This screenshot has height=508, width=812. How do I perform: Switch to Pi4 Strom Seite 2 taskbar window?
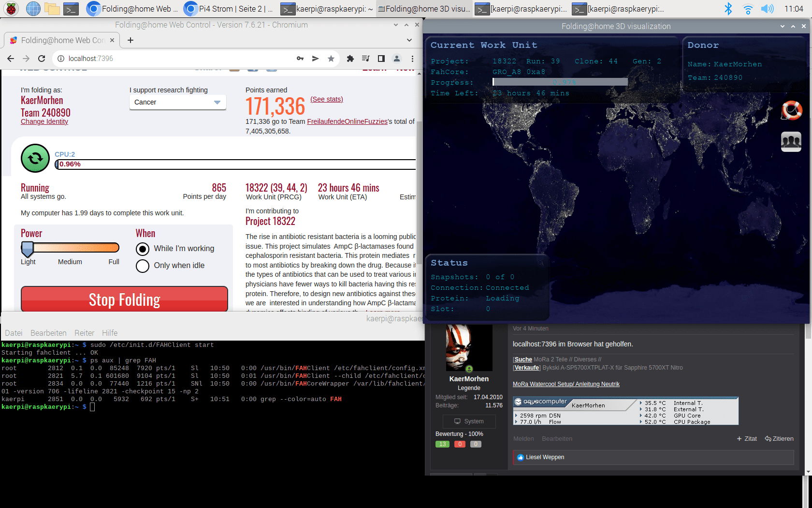(x=229, y=9)
